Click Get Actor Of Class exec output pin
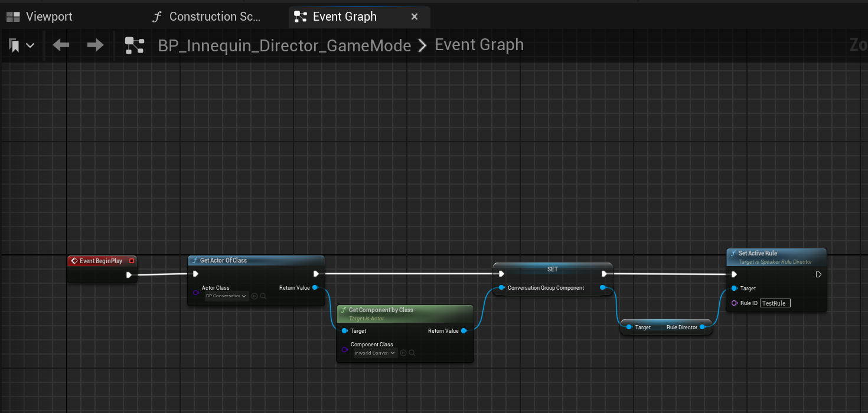 point(316,274)
